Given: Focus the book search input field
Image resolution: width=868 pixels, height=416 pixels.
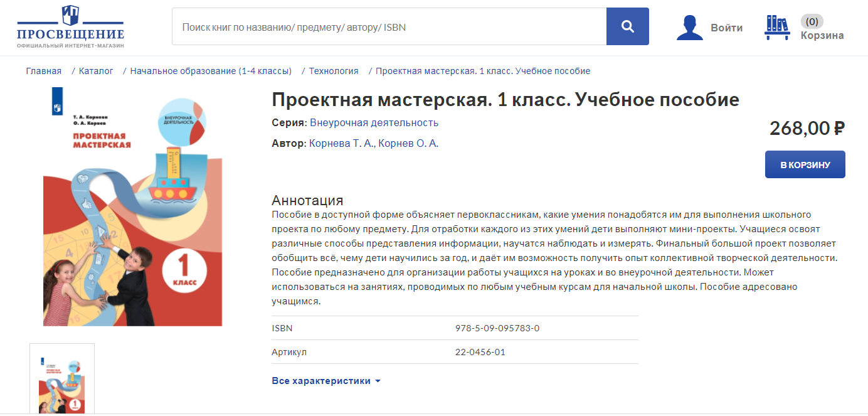Looking at the screenshot, I should [x=389, y=27].
